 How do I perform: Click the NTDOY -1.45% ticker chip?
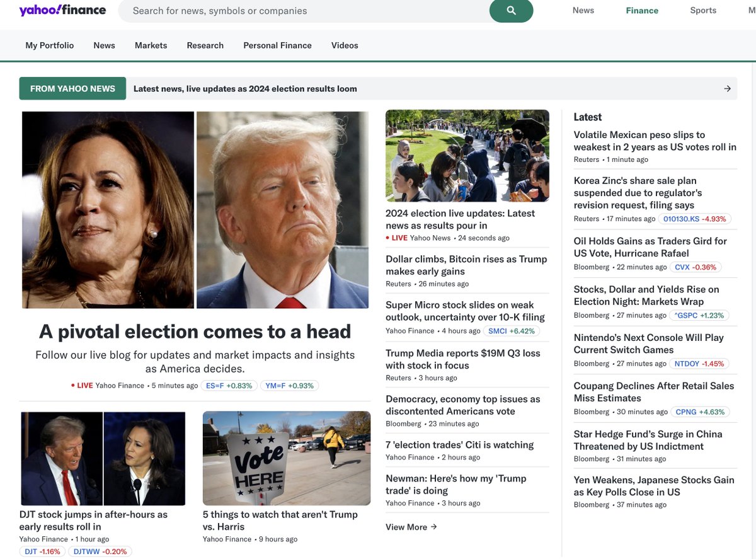(x=700, y=364)
